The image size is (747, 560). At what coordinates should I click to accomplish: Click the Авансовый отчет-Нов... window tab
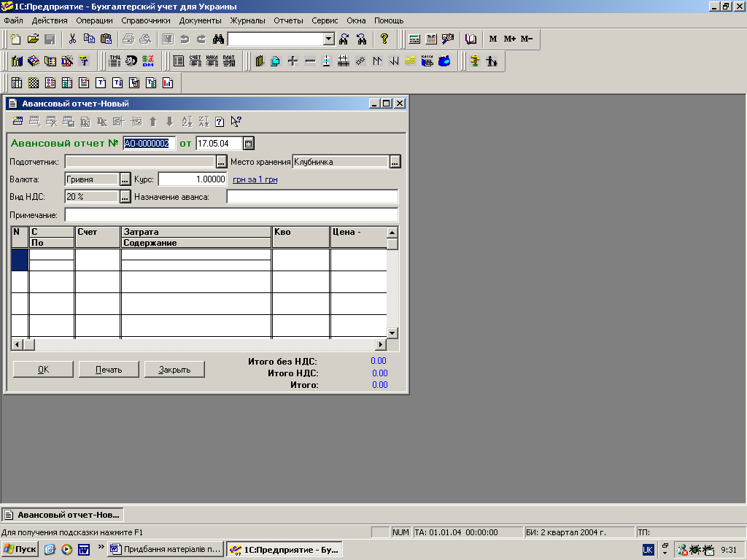(x=63, y=515)
